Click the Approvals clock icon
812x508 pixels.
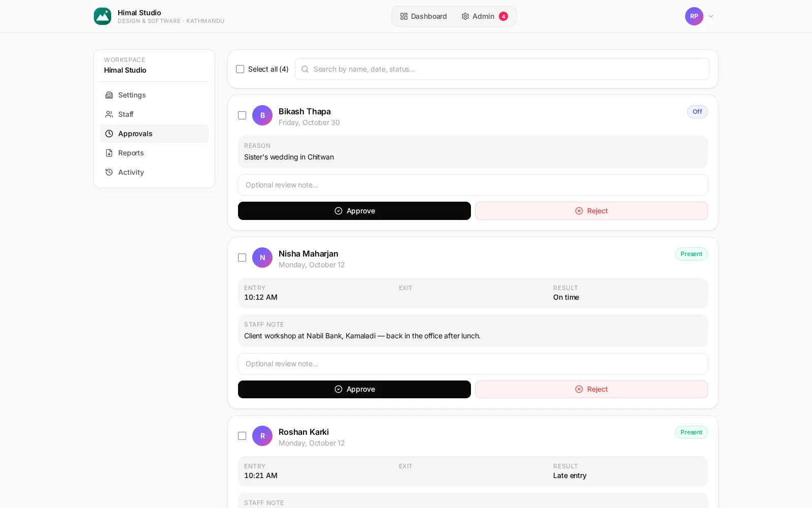point(109,134)
